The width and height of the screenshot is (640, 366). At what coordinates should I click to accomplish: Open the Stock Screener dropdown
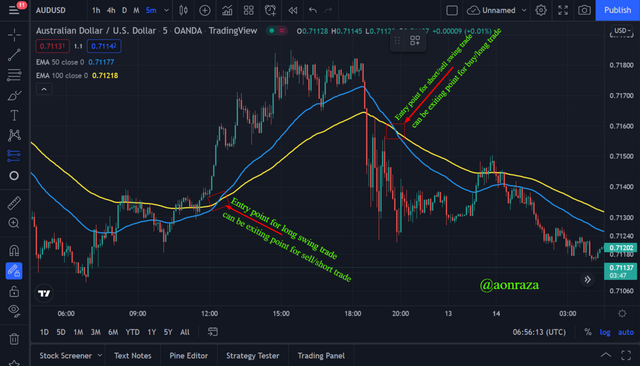(x=70, y=356)
